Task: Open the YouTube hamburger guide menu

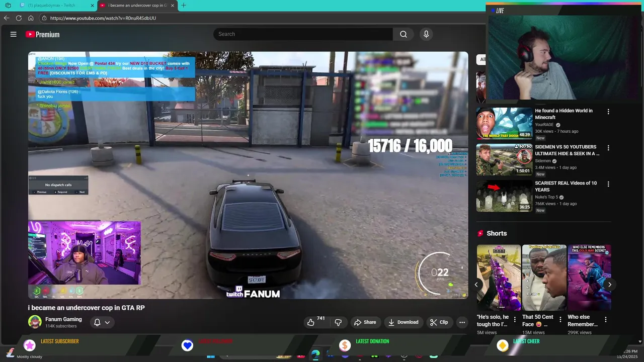Action: [x=14, y=34]
